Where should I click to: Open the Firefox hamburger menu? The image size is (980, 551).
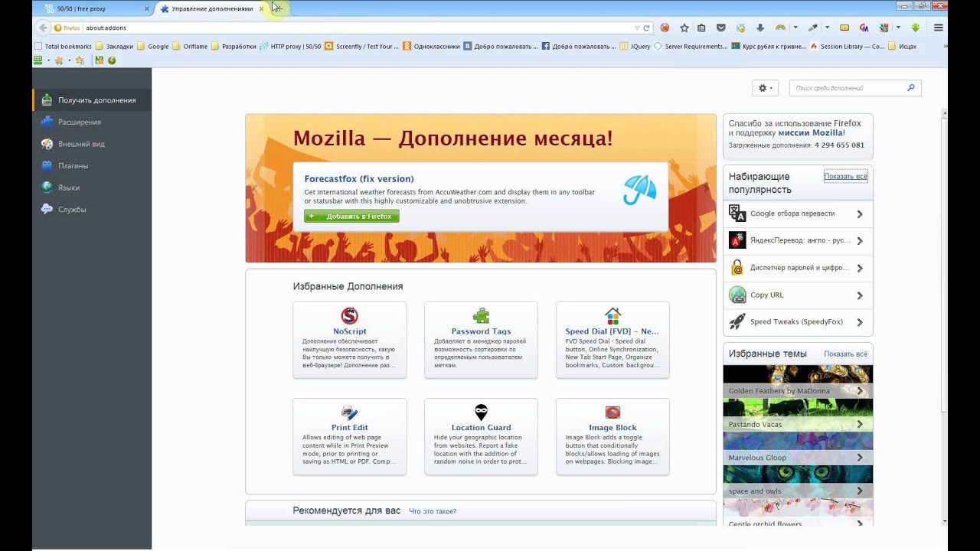(x=939, y=28)
